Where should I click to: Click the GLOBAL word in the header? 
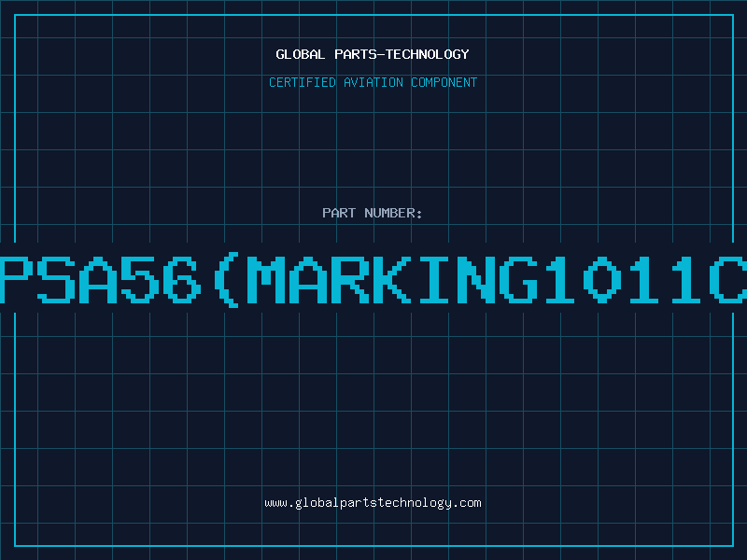click(x=300, y=54)
